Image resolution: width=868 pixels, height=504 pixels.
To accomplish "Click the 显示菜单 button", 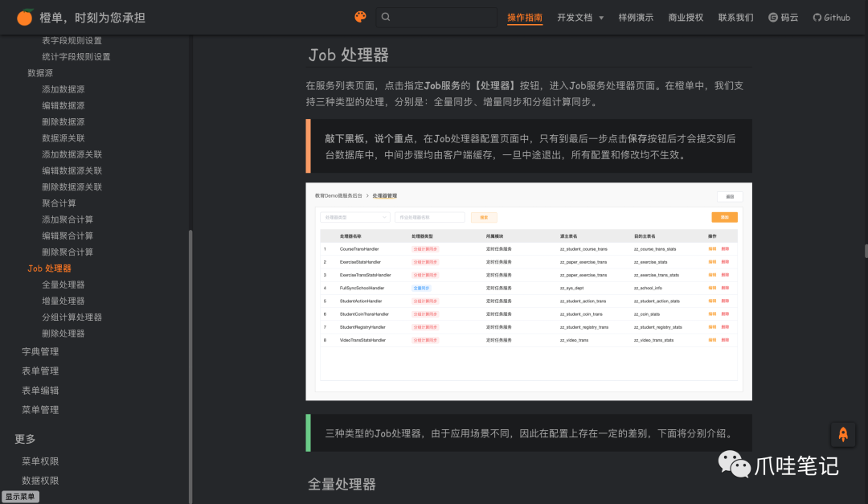I will click(x=20, y=497).
